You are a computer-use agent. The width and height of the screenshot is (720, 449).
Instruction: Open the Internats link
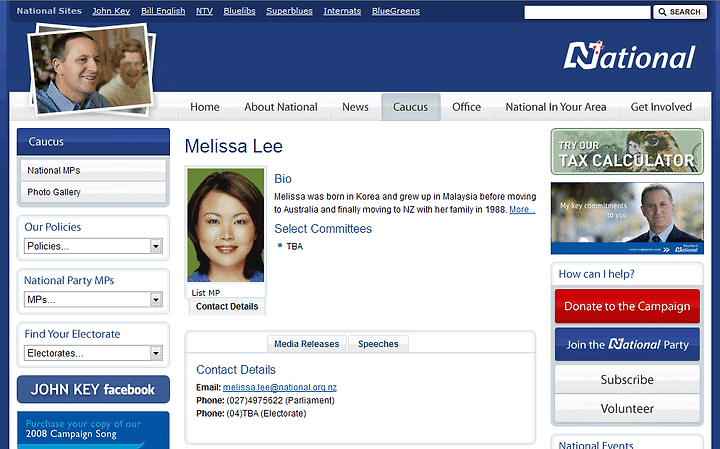(x=342, y=11)
